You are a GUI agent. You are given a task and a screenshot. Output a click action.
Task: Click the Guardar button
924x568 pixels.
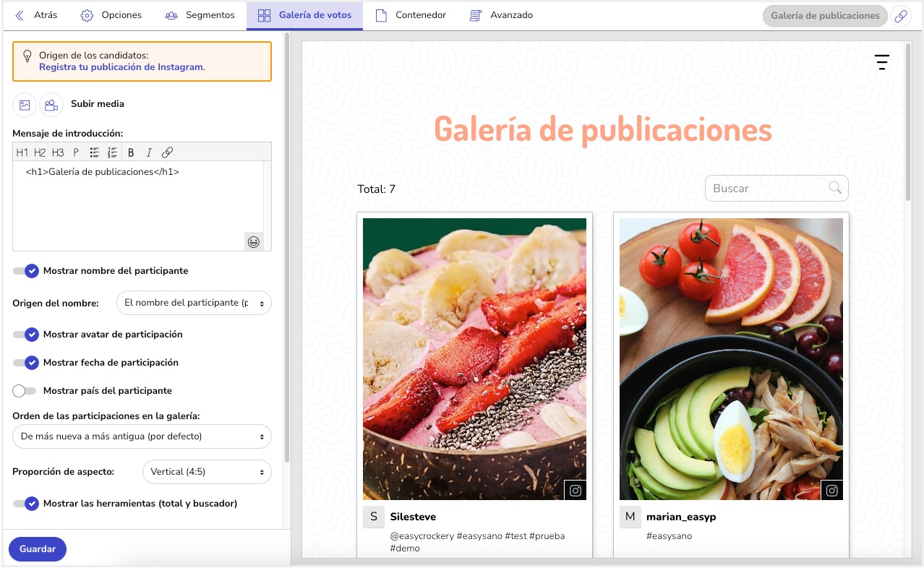[x=38, y=549]
